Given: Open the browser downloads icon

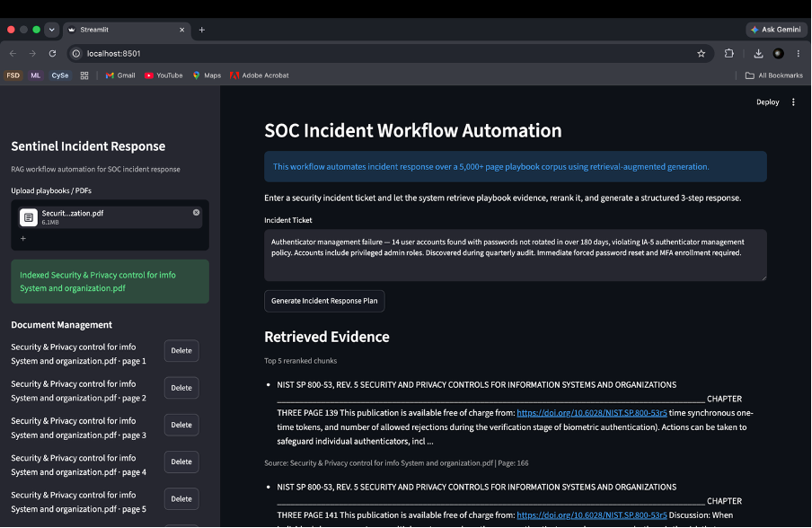Looking at the screenshot, I should pos(758,53).
